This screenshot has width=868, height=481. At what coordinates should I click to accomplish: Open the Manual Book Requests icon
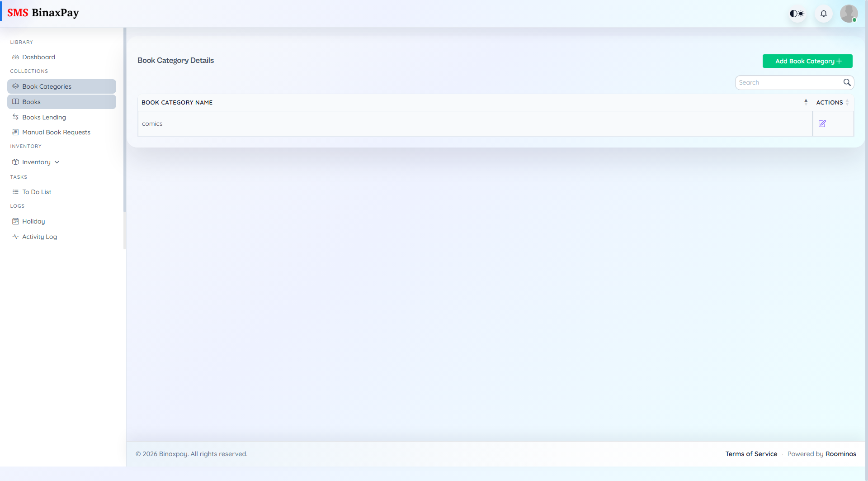15,132
